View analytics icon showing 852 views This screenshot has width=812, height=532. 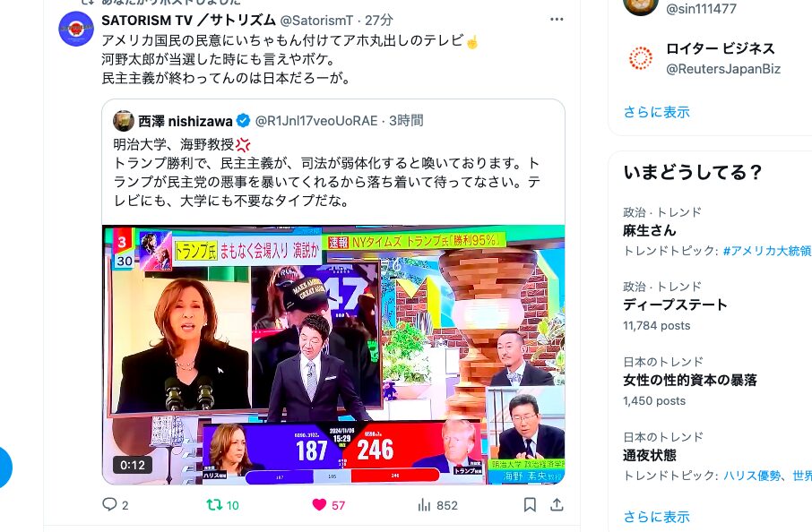[x=424, y=504]
